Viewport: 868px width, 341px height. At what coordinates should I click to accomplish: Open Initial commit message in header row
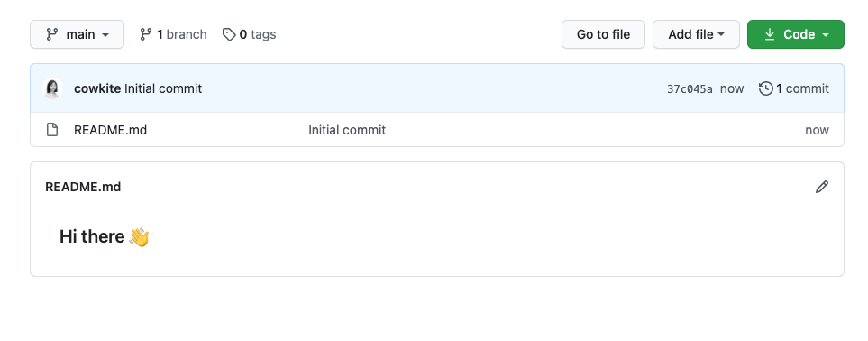[163, 88]
